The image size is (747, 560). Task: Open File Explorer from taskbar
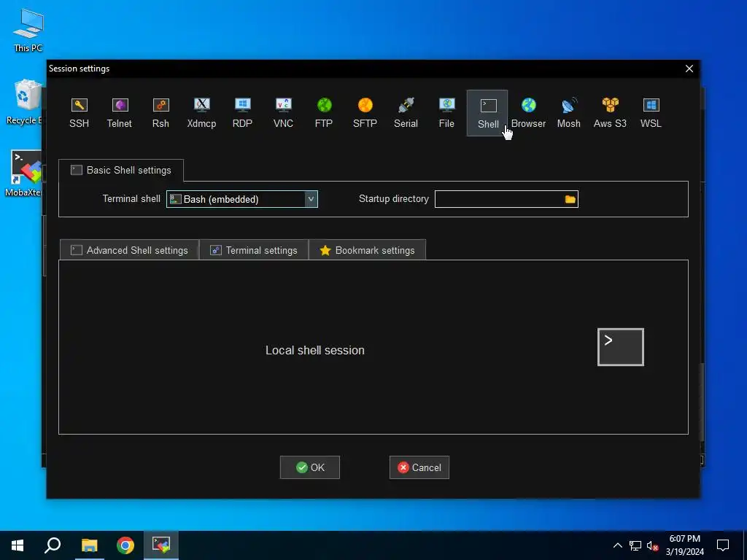pos(89,545)
